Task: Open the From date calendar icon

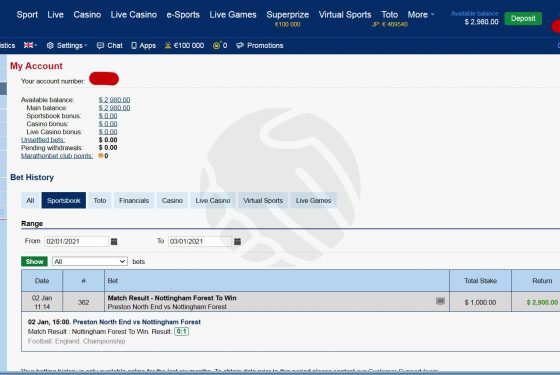Action: [x=114, y=241]
